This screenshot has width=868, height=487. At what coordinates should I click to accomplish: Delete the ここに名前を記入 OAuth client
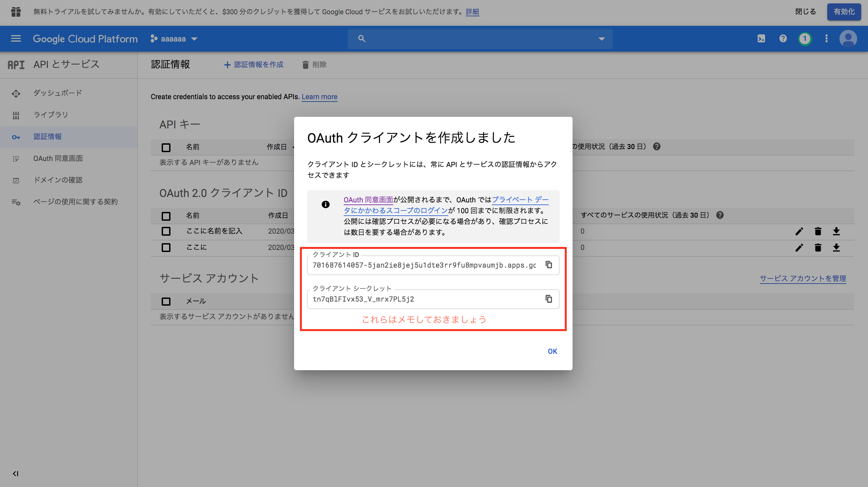pyautogui.click(x=818, y=231)
